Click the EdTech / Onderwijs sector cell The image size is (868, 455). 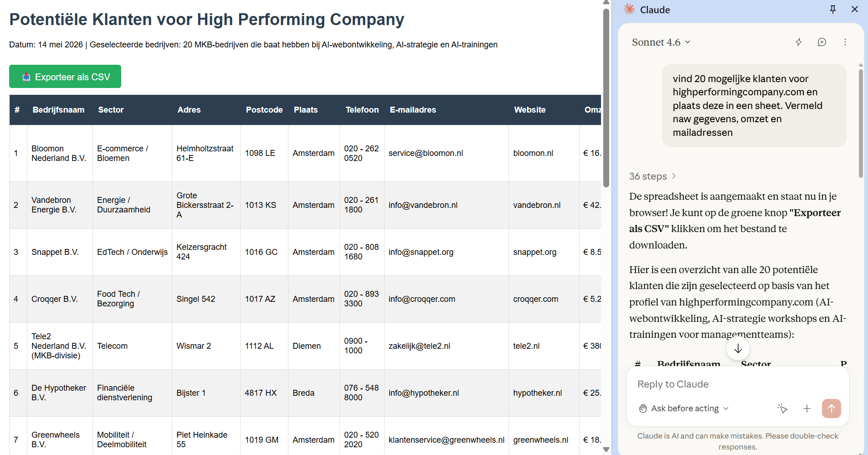(132, 252)
